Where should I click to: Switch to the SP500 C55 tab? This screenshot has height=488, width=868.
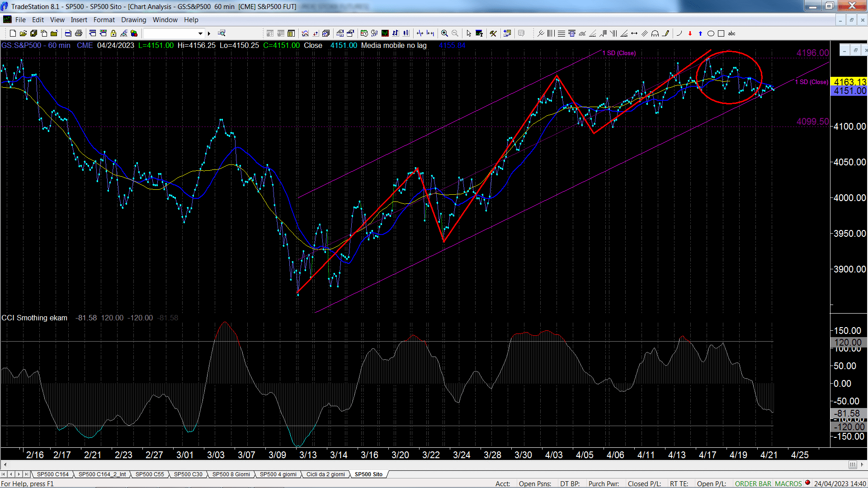[150, 474]
